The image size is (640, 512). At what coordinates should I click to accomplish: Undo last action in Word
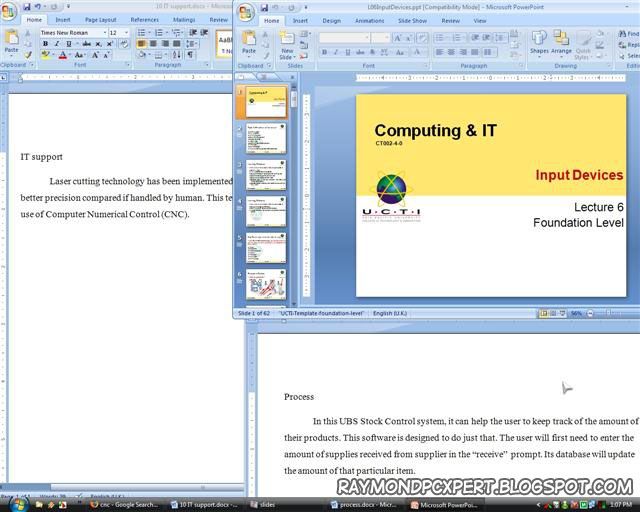click(x=38, y=7)
